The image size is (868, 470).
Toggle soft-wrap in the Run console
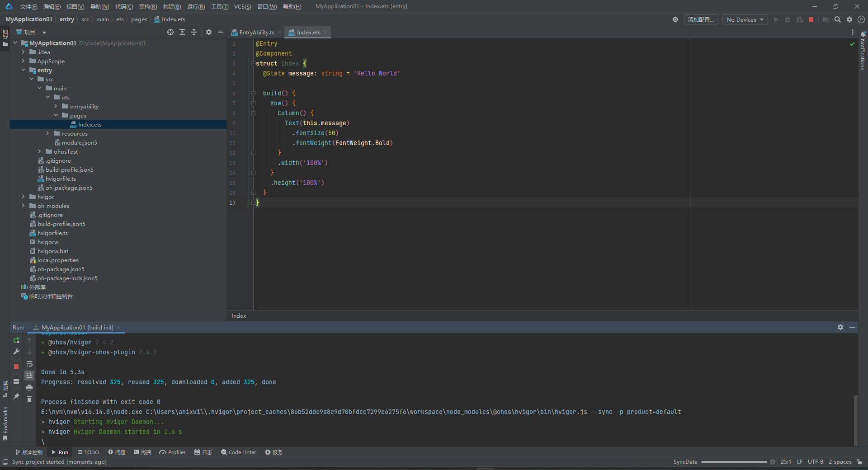click(29, 364)
